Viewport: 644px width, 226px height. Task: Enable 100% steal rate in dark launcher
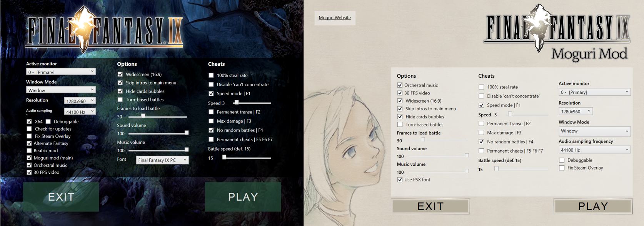211,75
